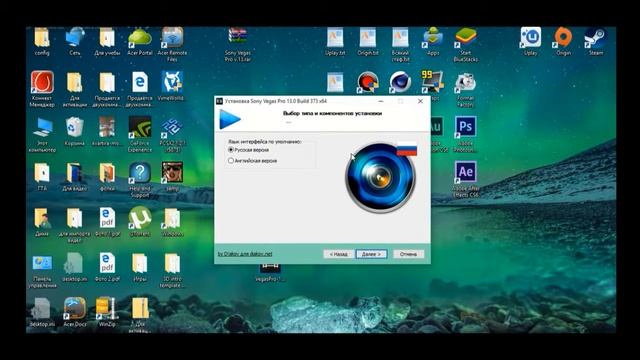Open the Для видео folder
640x360 pixels.
74,177
